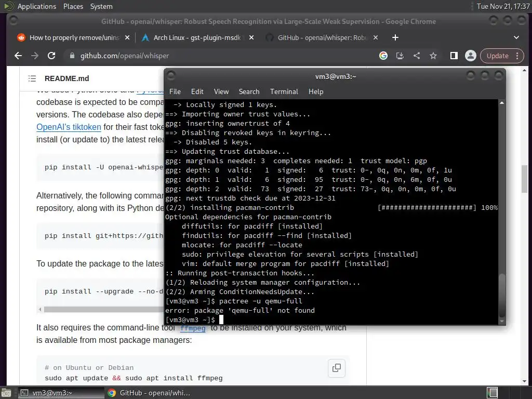Image resolution: width=532 pixels, height=399 pixels.
Task: Click the Google icon in address bar
Action: [x=383, y=56]
